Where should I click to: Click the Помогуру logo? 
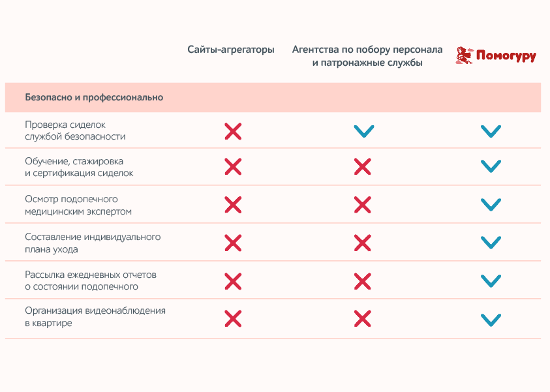pos(496,56)
